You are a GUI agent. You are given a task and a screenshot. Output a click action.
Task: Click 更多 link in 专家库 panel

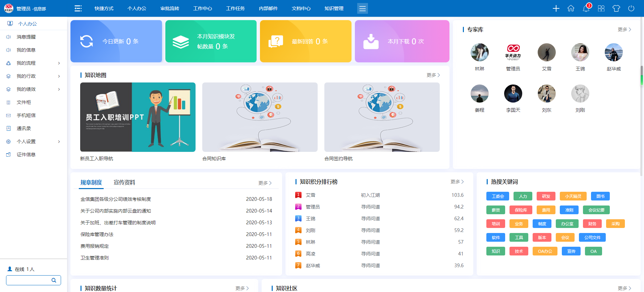pos(624,30)
